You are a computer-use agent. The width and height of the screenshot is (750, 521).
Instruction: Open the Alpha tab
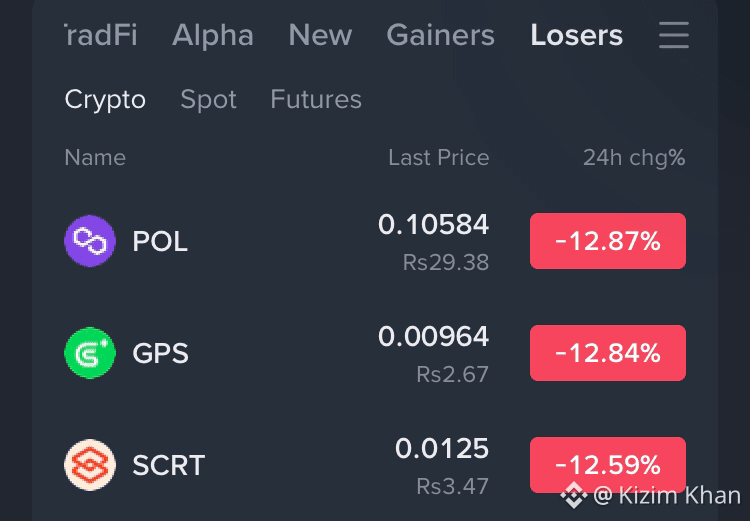(213, 35)
